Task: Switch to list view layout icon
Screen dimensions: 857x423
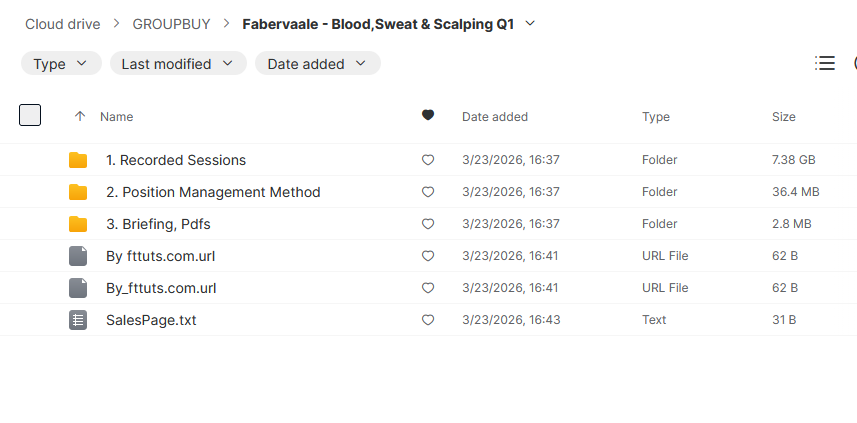Action: tap(825, 63)
